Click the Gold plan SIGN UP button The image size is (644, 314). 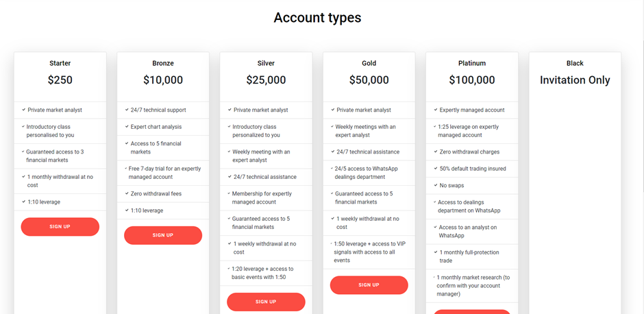coord(369,285)
